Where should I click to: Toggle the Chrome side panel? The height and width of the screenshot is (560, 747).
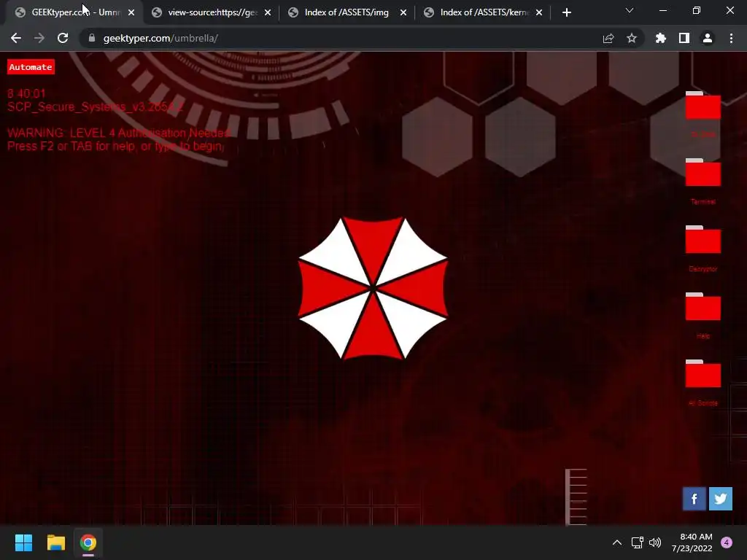coord(684,38)
